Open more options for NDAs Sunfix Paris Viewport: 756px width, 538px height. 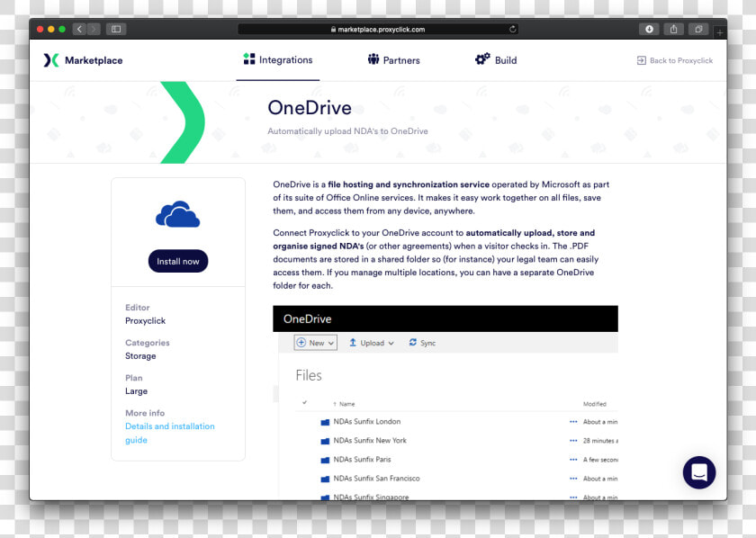[573, 460]
